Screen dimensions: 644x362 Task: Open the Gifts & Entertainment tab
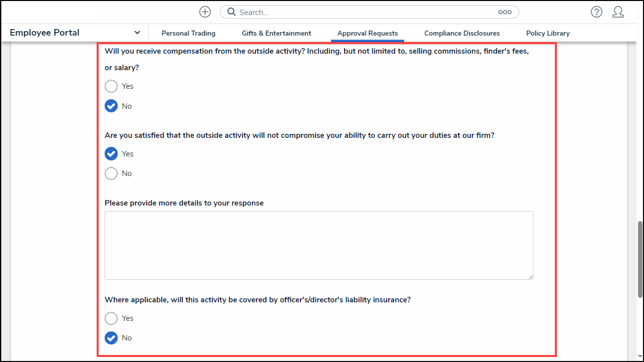(x=276, y=33)
